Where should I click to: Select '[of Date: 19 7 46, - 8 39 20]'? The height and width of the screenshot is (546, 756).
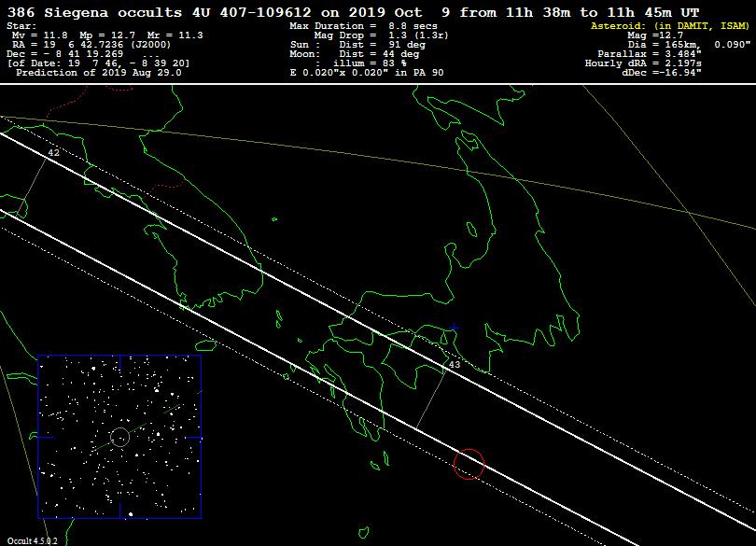[98, 63]
